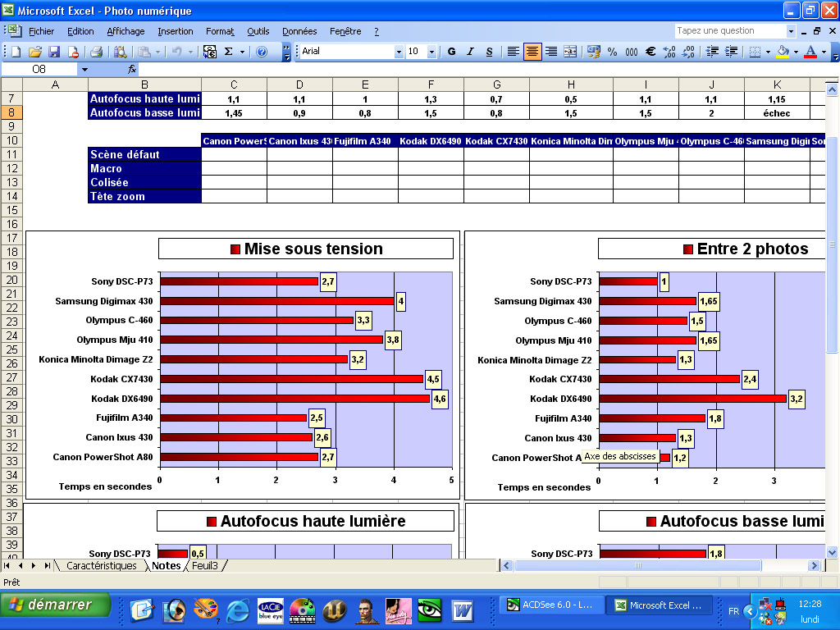Open Excel help with question mark icon

click(262, 52)
